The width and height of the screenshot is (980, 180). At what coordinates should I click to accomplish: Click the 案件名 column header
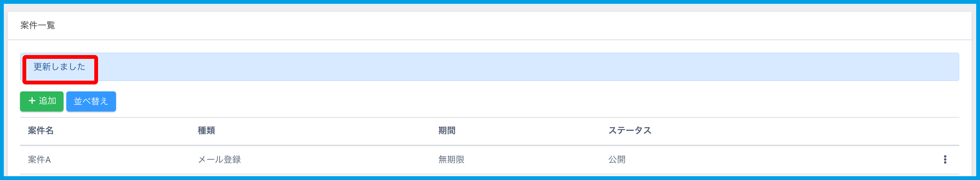pyautogui.click(x=40, y=131)
